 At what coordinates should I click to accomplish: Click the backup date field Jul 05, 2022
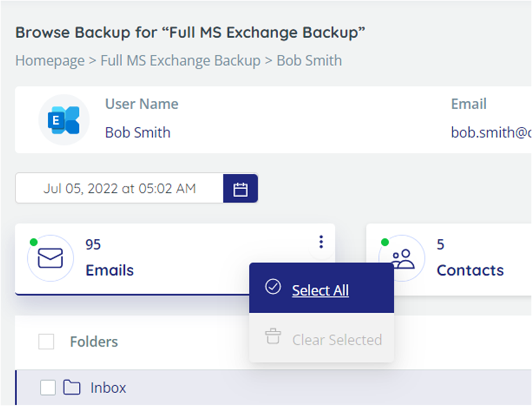coord(119,188)
